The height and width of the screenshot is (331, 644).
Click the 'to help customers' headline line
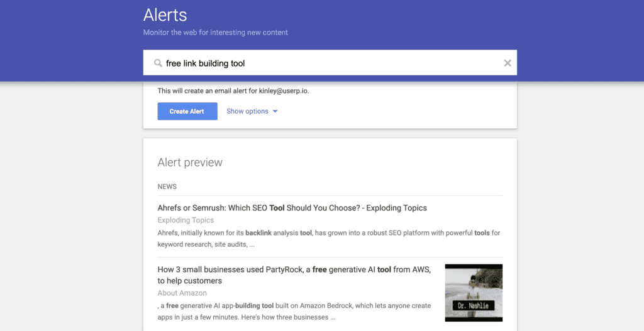point(190,281)
